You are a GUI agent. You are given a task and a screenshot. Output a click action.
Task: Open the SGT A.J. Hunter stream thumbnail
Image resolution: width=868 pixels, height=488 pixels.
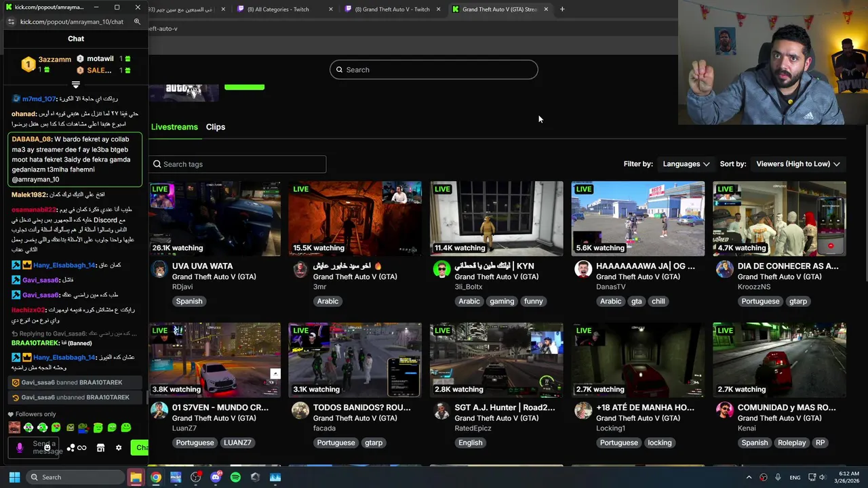click(496, 360)
